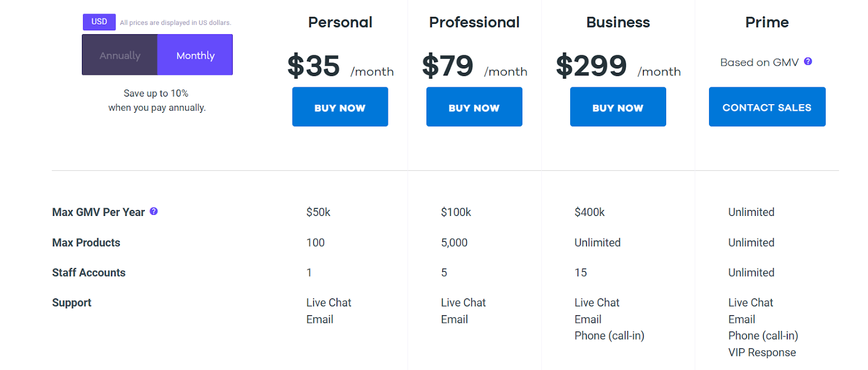
Task: Select the Professional plan heading
Action: tap(474, 22)
